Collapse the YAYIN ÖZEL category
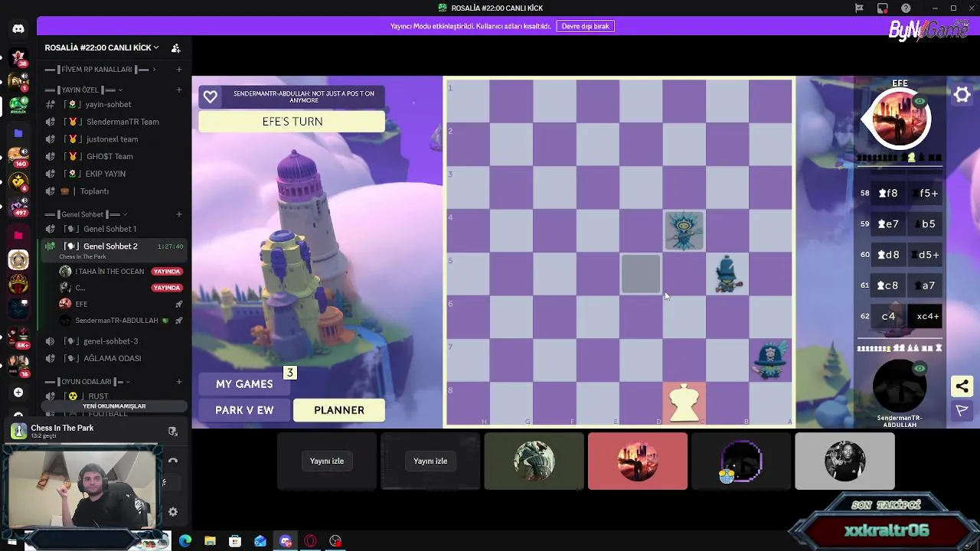Viewport: 980px width, 551px height. point(84,90)
